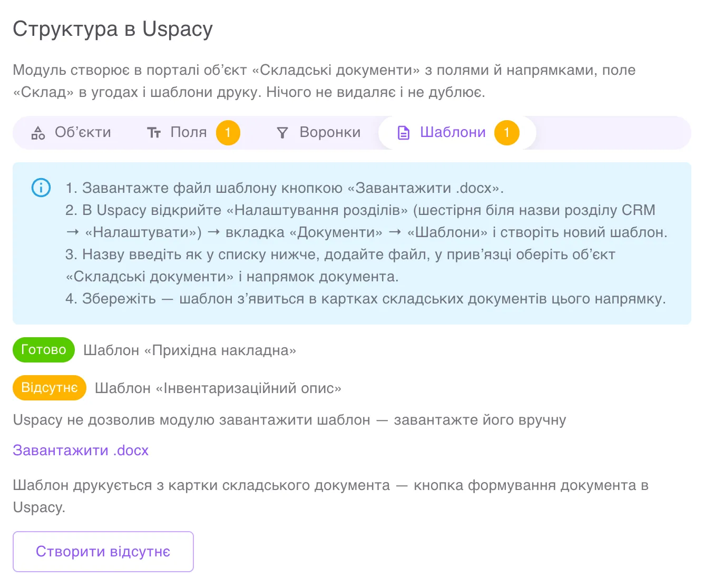Click the text-size icon beside Поля
Image resolution: width=704 pixels, height=588 pixels.
click(153, 133)
